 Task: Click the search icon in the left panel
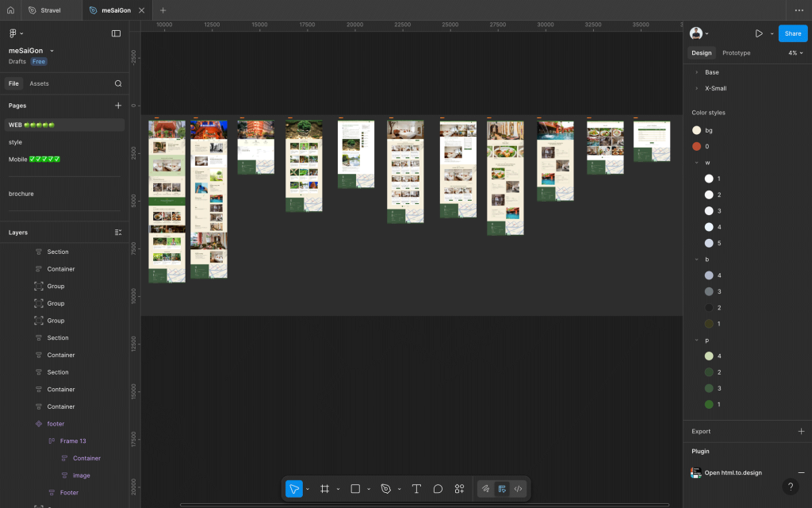[x=118, y=83]
